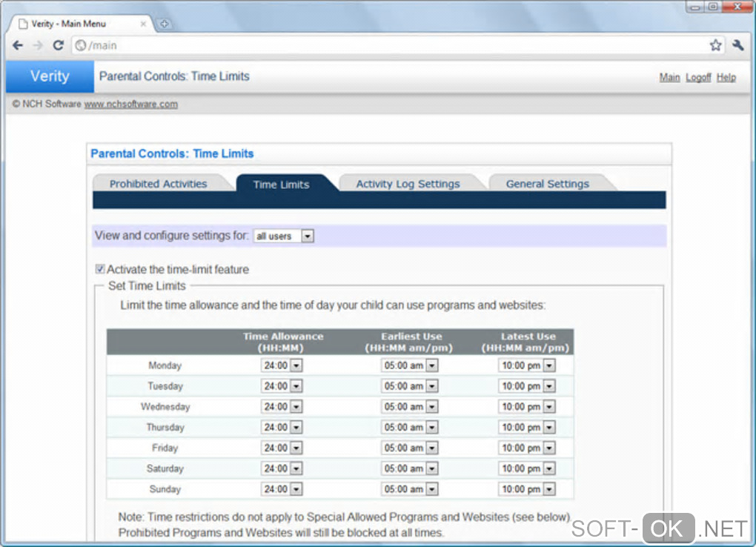Open a new browser tab
The width and height of the screenshot is (756, 547).
click(165, 24)
